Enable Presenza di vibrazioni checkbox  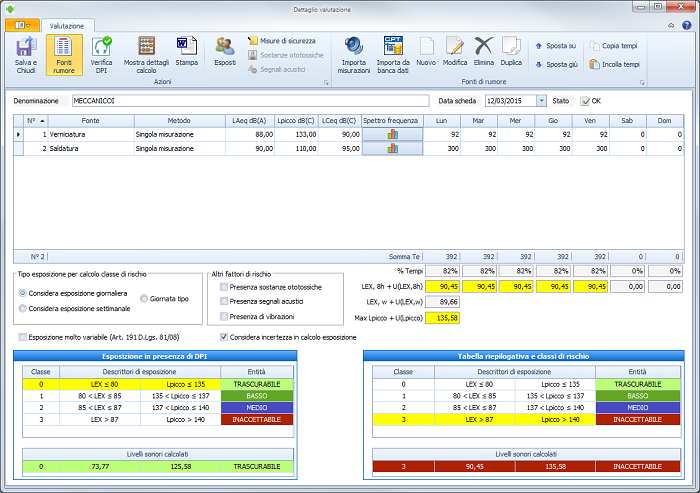(224, 317)
